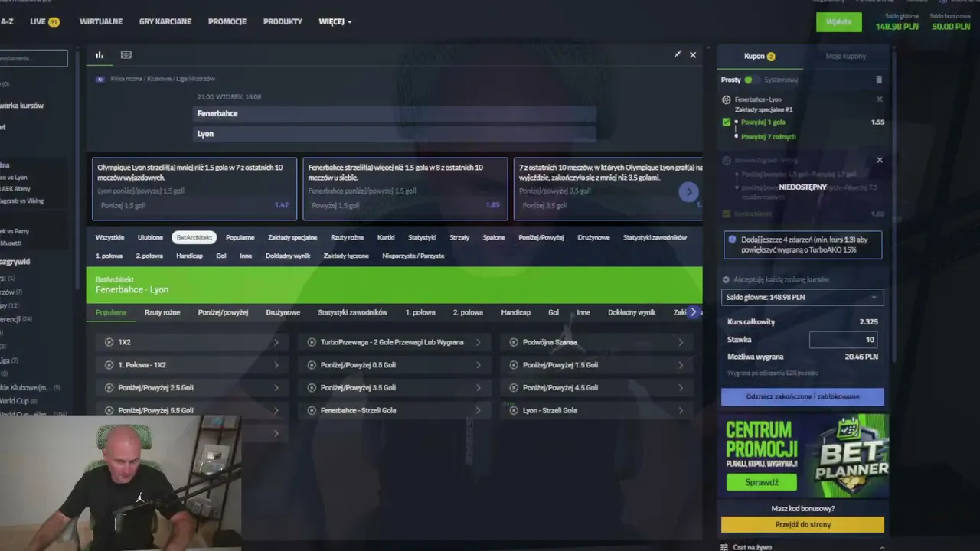
Task: Expand the Poniżej/Powyżej 2.5 Goli chevron
Action: 276,388
